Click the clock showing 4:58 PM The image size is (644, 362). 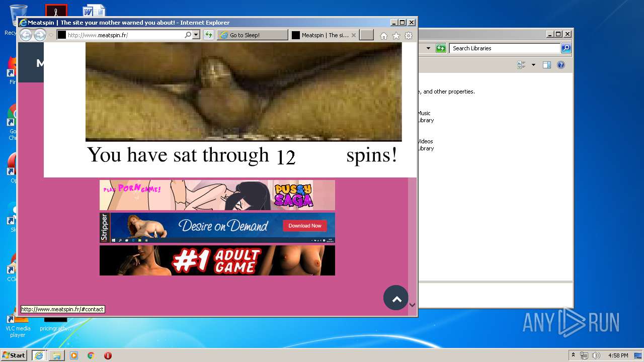pyautogui.click(x=618, y=355)
